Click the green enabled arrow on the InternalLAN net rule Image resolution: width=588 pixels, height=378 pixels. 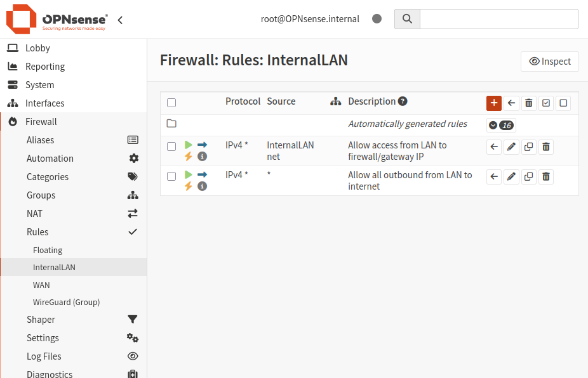(189, 145)
